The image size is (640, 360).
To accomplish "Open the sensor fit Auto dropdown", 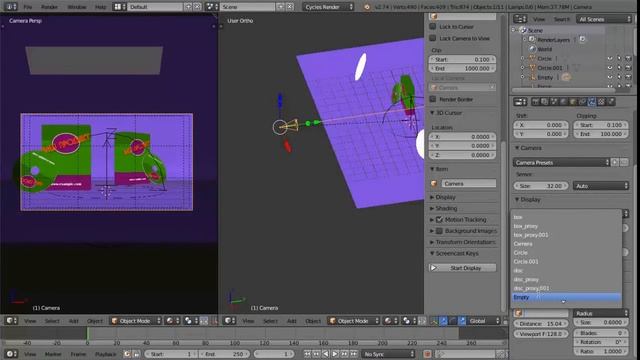I will (600, 186).
